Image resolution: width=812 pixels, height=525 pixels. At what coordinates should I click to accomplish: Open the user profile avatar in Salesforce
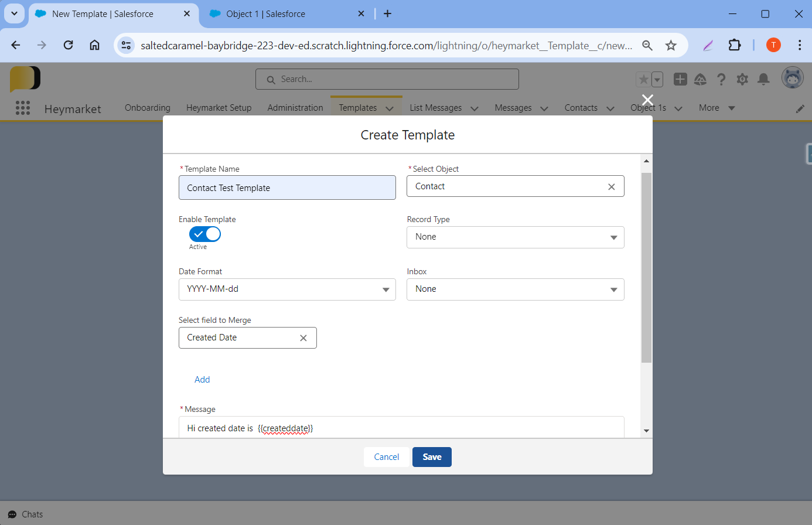pos(792,78)
